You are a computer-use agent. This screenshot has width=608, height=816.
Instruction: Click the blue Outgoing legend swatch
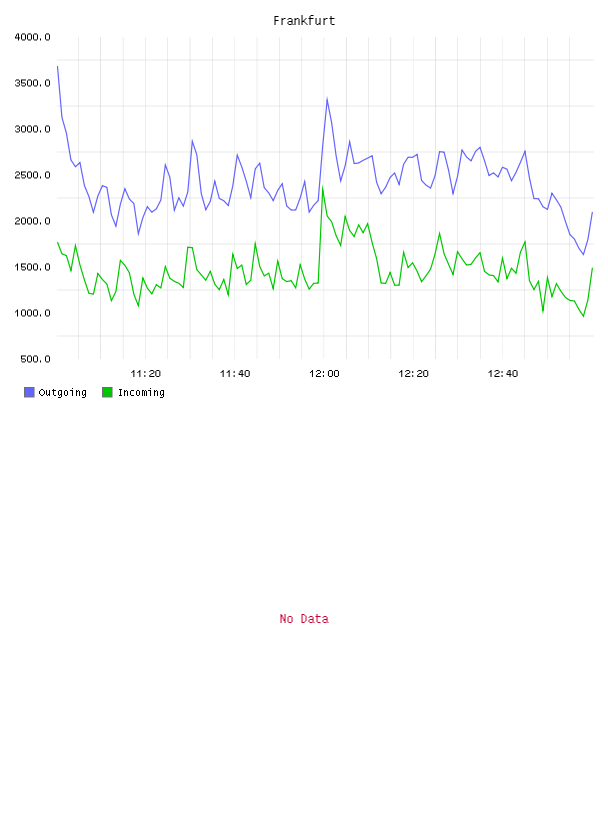coord(29,392)
